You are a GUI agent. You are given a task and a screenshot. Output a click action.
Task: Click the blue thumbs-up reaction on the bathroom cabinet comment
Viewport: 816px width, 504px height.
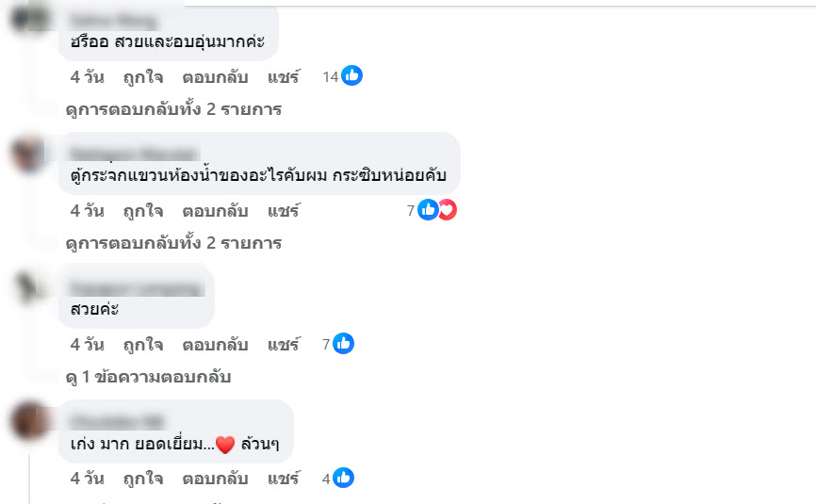click(x=427, y=210)
